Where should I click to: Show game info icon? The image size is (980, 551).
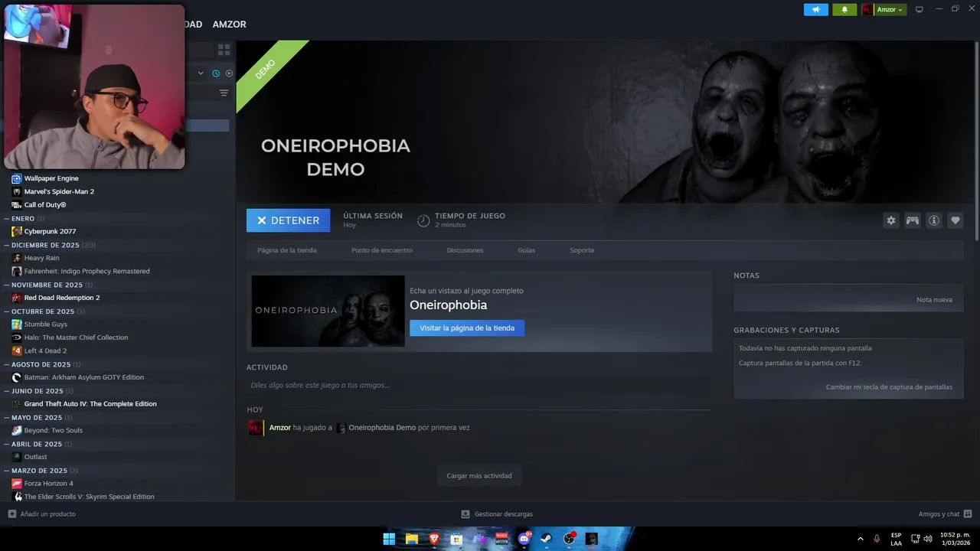coord(934,220)
